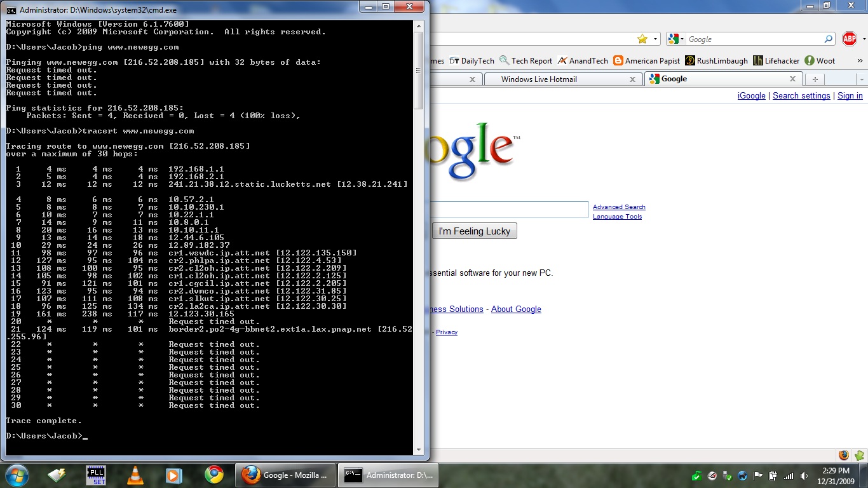The image size is (868, 488).
Task: Open the Action Center flag in tray
Action: pos(758,476)
